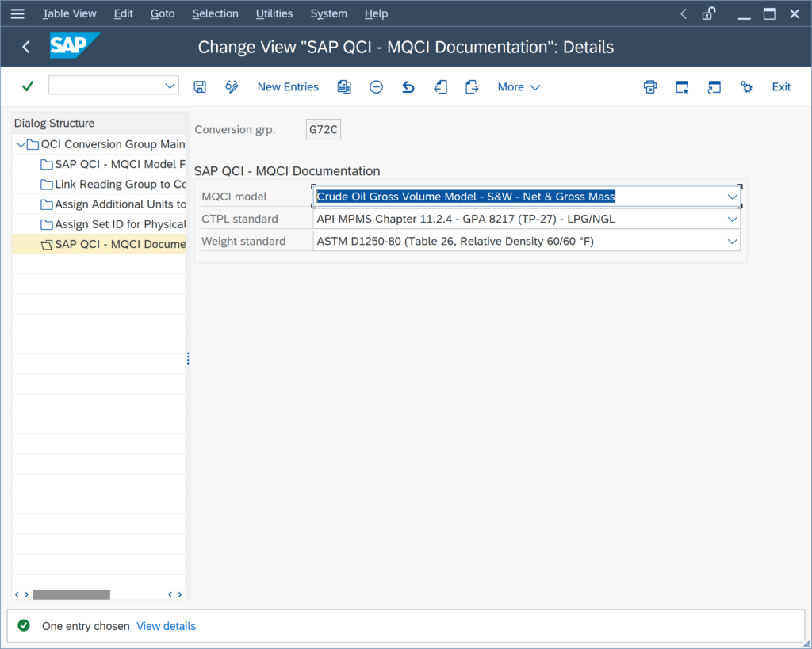Toggle display/change mode with the pencil-glasses icon
Viewport: 812px width, 649px height.
(x=232, y=87)
